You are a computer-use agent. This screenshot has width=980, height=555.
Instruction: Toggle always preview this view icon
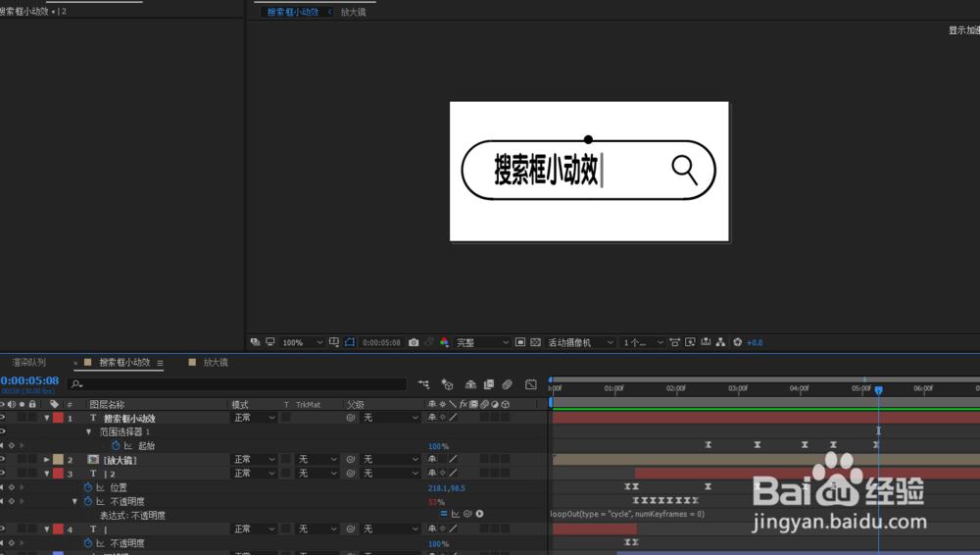point(255,341)
